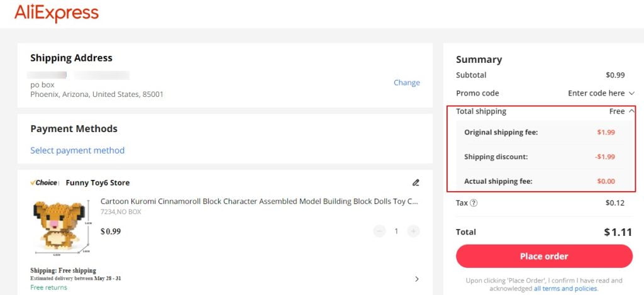This screenshot has height=295, width=644.
Task: Collapse the Total shipping breakdown
Action: click(x=631, y=111)
